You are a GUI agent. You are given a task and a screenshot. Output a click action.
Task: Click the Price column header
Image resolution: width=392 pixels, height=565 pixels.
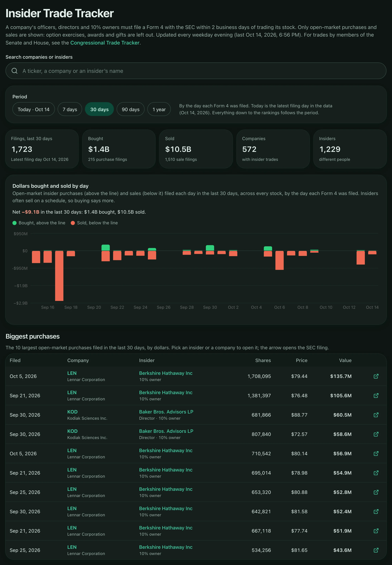tap(302, 360)
